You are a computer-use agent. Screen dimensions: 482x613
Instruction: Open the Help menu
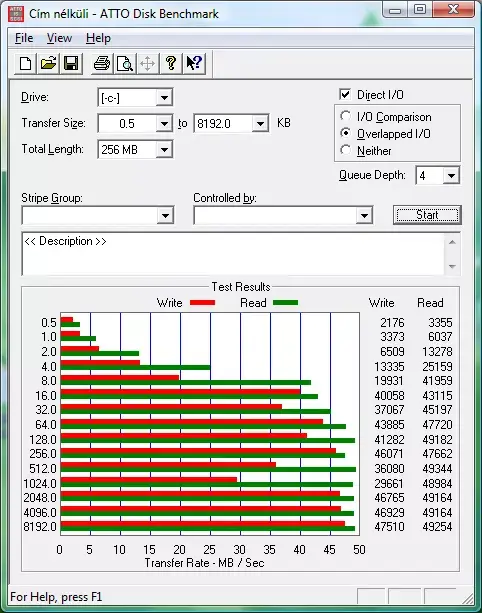pos(99,38)
